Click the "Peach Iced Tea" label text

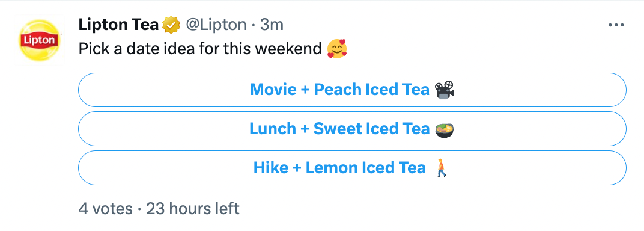(x=371, y=90)
